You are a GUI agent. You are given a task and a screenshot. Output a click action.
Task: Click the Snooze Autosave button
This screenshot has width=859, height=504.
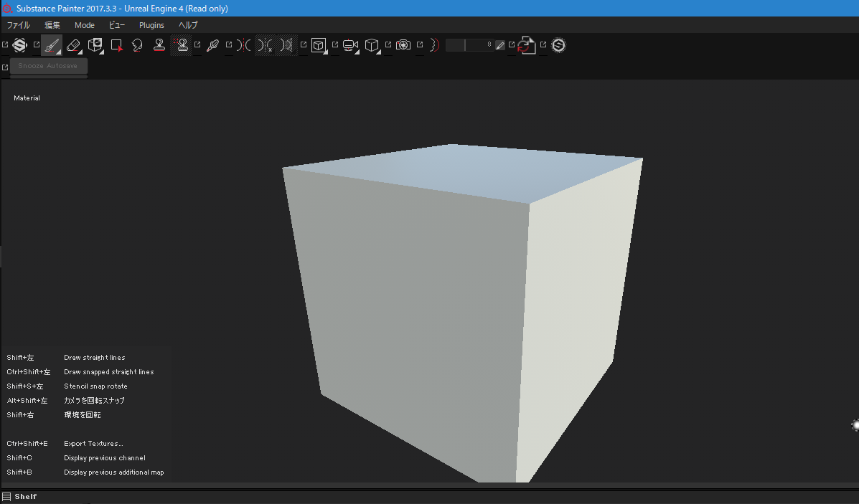click(49, 66)
